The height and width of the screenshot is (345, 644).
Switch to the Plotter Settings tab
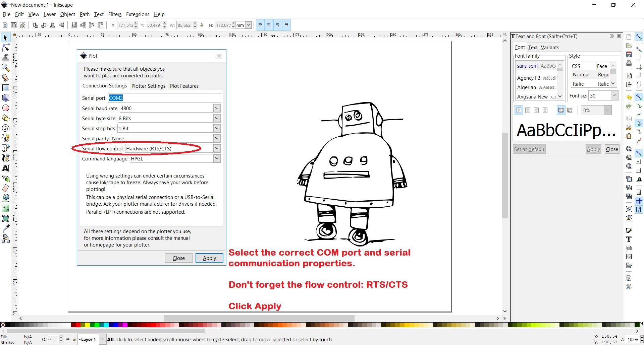click(x=148, y=86)
